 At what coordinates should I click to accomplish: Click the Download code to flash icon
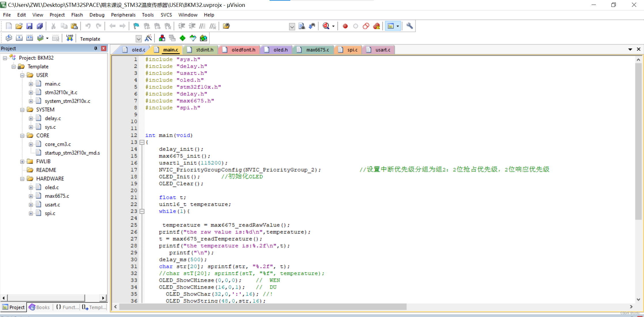(69, 38)
